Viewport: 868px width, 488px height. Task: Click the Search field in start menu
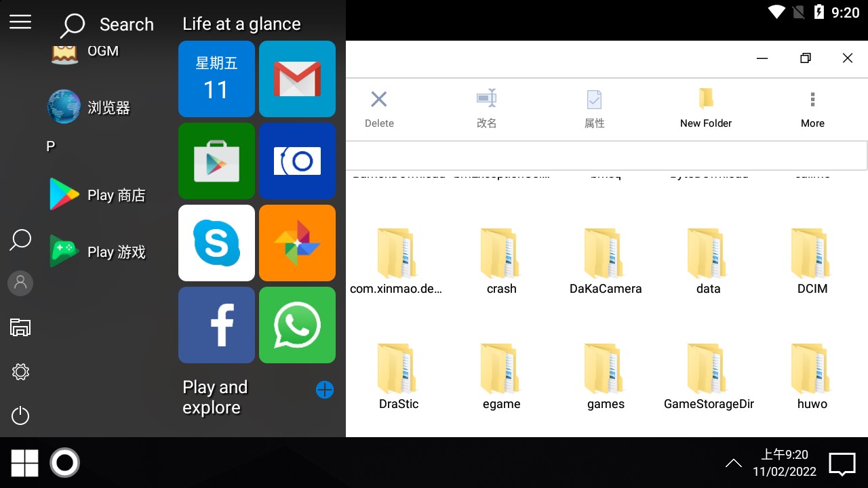click(108, 25)
